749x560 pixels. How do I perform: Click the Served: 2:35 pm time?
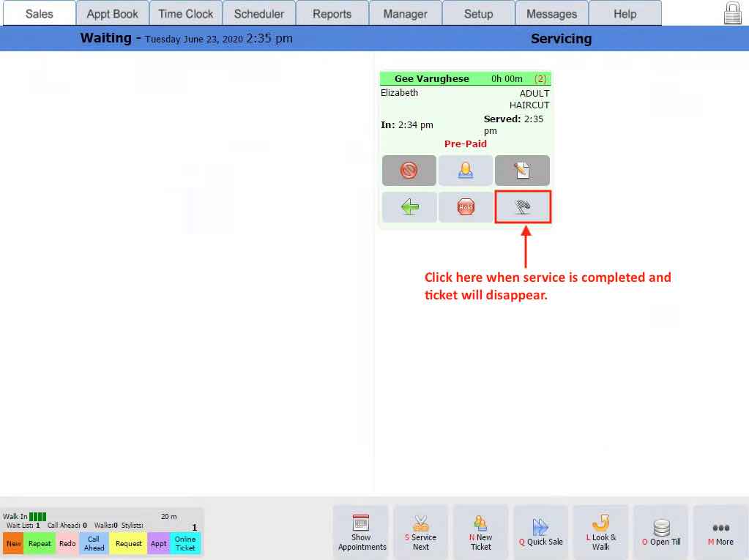(513, 124)
